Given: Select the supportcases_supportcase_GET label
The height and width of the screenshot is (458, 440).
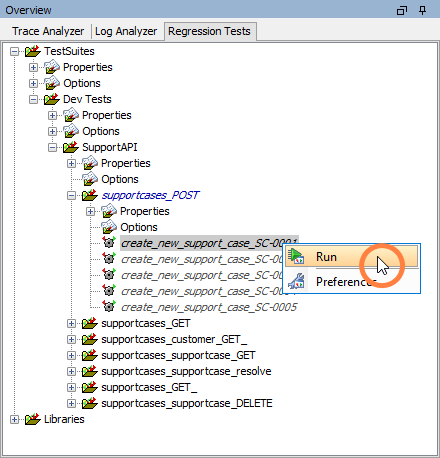Looking at the screenshot, I should click(x=178, y=355).
